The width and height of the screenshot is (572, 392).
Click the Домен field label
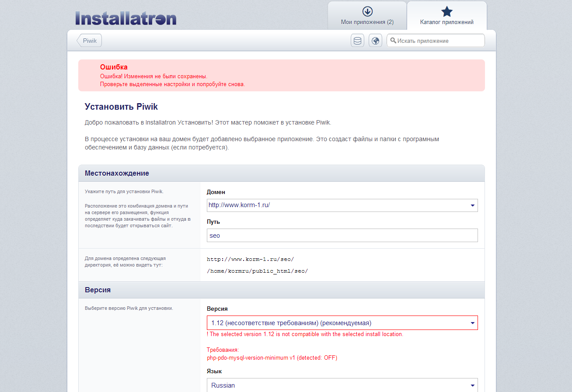click(216, 192)
